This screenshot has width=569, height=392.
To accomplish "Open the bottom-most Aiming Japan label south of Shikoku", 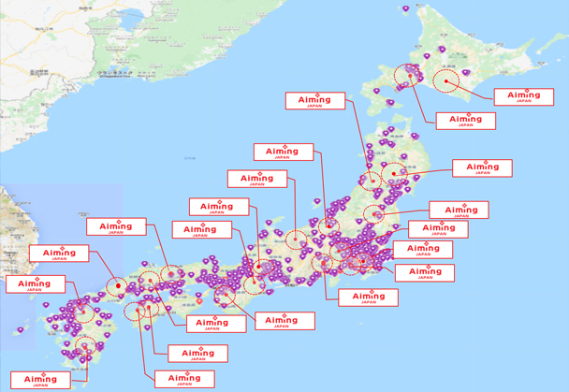I will 184,380.
